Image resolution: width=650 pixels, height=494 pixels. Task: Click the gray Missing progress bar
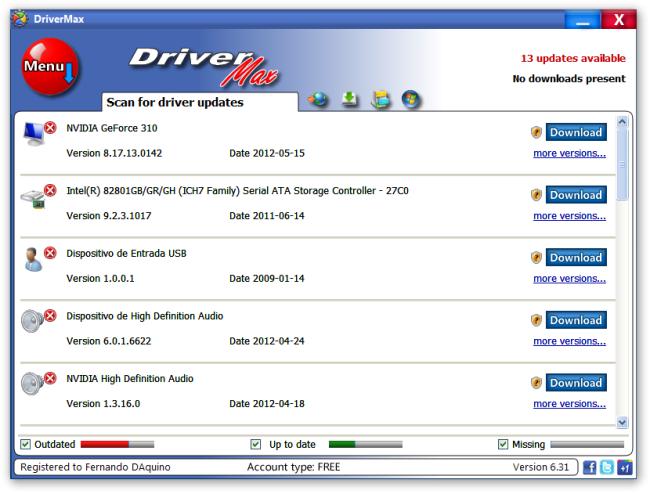[587, 444]
